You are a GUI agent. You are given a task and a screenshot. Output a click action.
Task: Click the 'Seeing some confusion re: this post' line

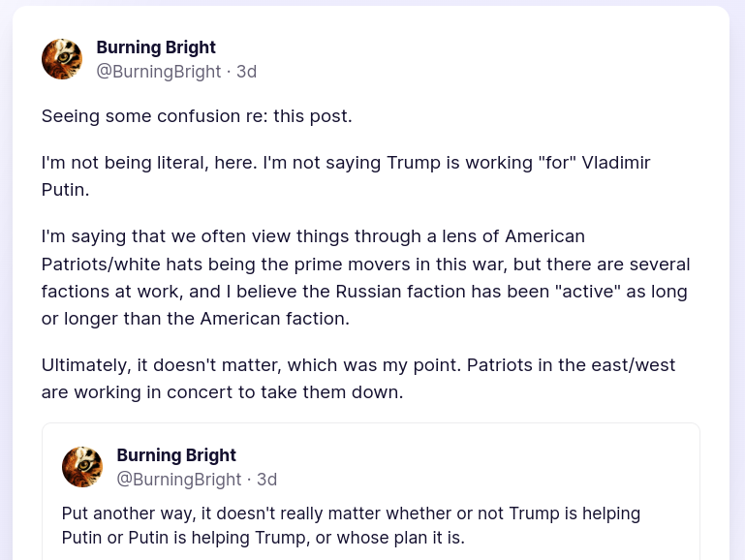pos(197,116)
